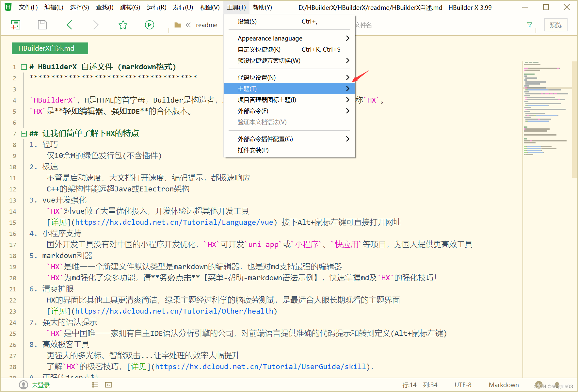Image resolution: width=578 pixels, height=392 pixels.
Task: Click UTF-8 encoding in status bar
Action: click(463, 385)
